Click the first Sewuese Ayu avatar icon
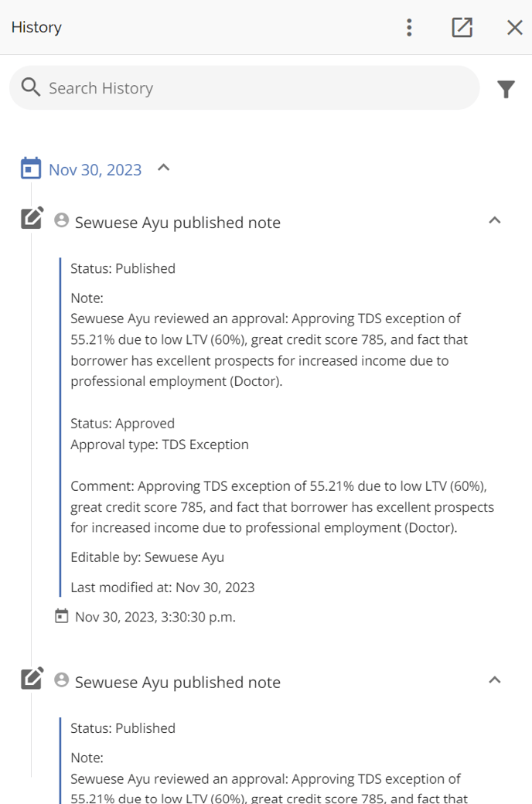The height and width of the screenshot is (804, 532). click(62, 220)
